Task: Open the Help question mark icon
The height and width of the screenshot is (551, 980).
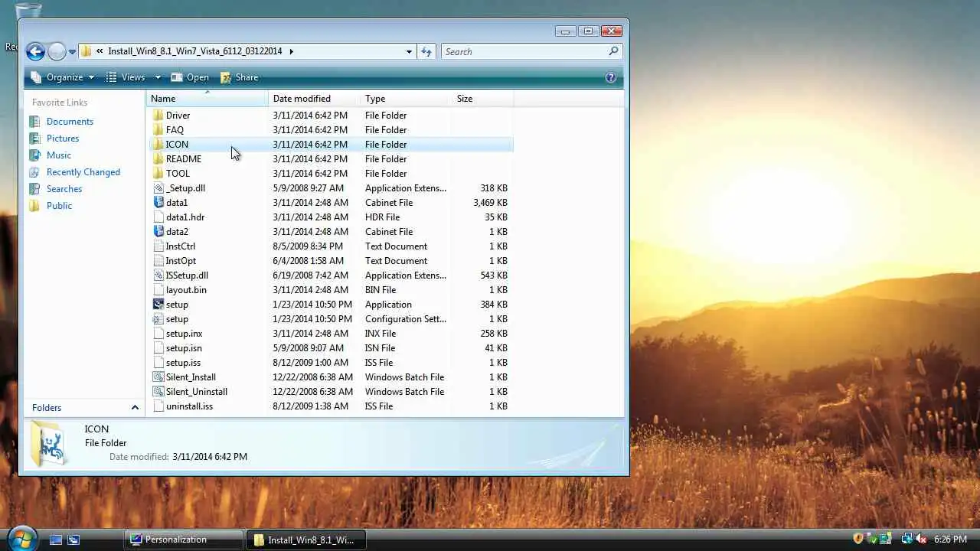Action: pos(611,77)
